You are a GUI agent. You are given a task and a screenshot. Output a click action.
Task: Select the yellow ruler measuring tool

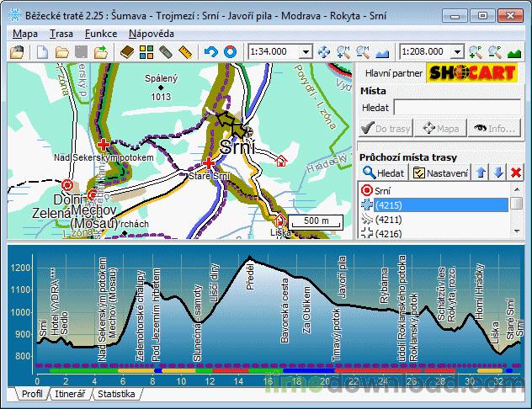[x=185, y=52]
